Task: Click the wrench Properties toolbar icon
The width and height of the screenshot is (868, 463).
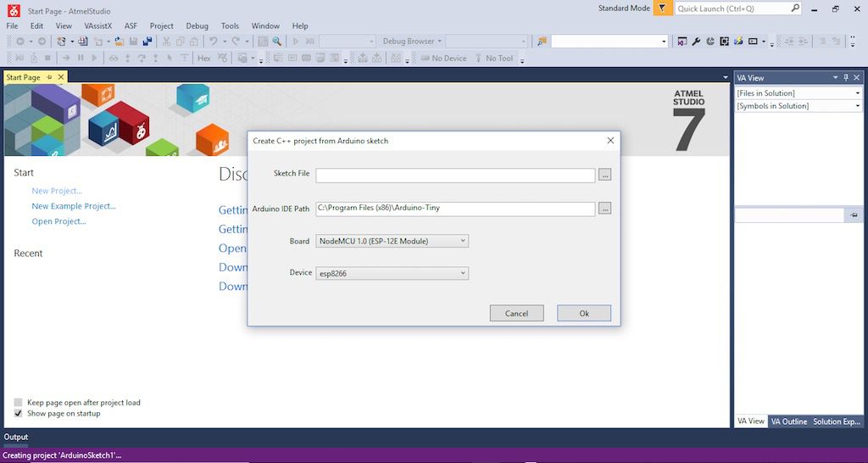Action: (696, 42)
